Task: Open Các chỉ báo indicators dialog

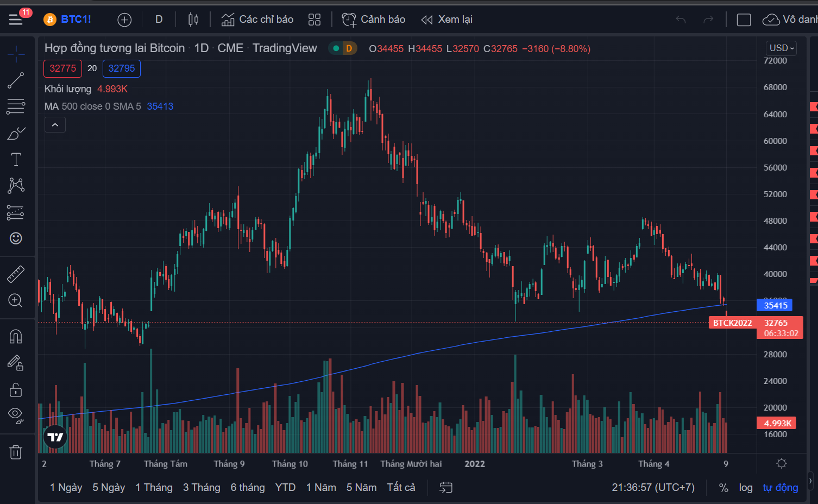Action: click(257, 20)
